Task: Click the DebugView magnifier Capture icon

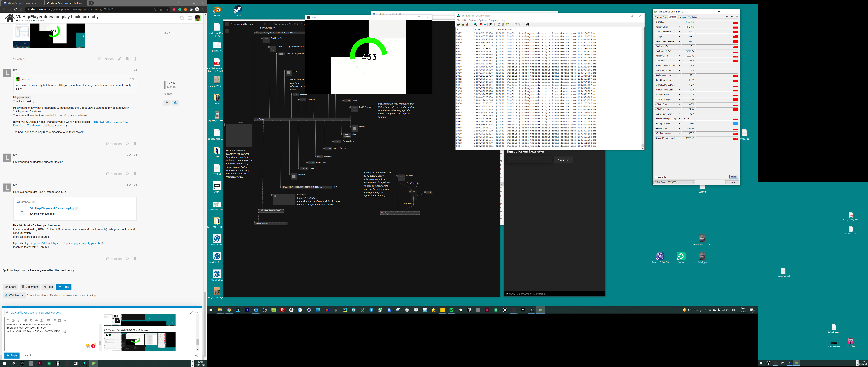Action: 475,24
